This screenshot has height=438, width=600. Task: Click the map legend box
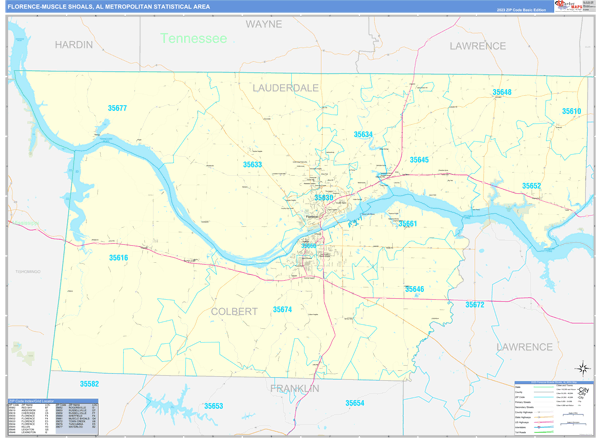(553, 408)
